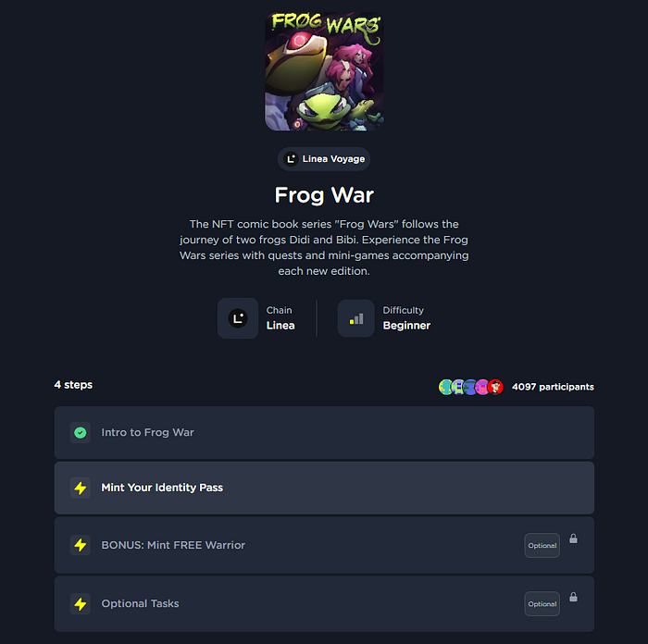Click lock icon on BONUS Warrior step
The height and width of the screenshot is (644, 648).
pyautogui.click(x=573, y=539)
